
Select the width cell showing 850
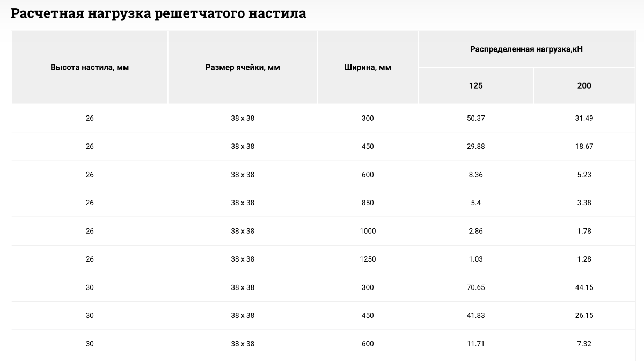click(x=368, y=203)
